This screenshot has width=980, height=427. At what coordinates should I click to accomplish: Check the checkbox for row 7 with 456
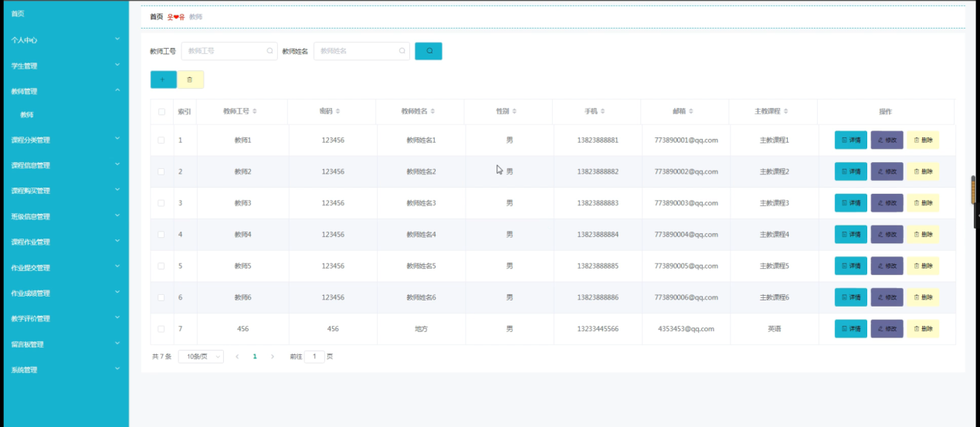click(161, 329)
